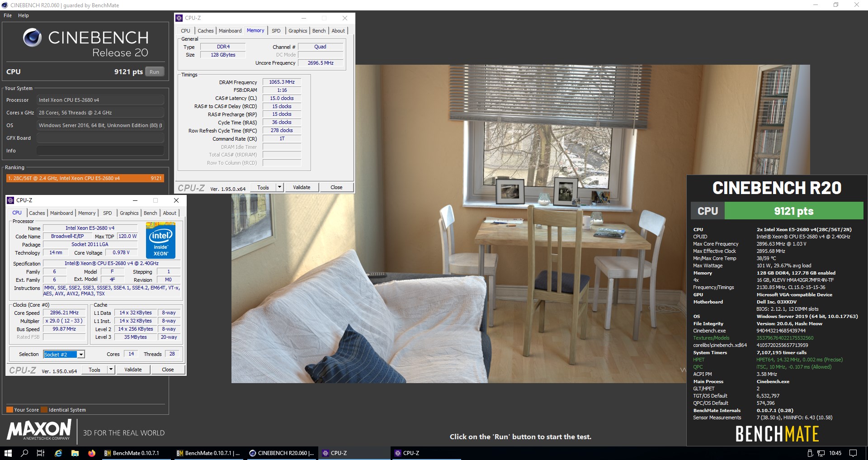The image size is (868, 460).
Task: Click the HPET timer line in BenchMate
Action: coord(768,360)
